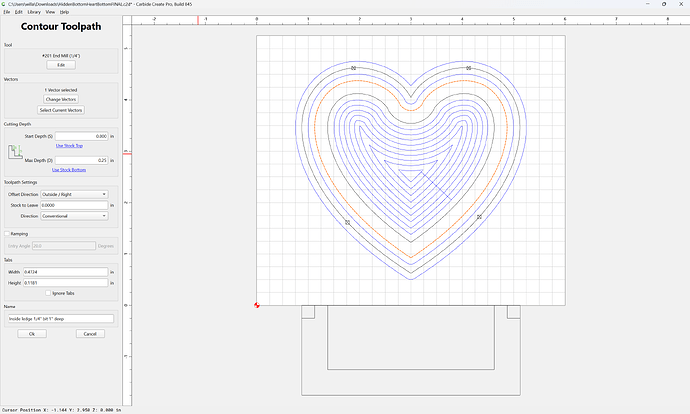Enable the Ramping checkbox
The image size is (690, 414).
[7, 234]
